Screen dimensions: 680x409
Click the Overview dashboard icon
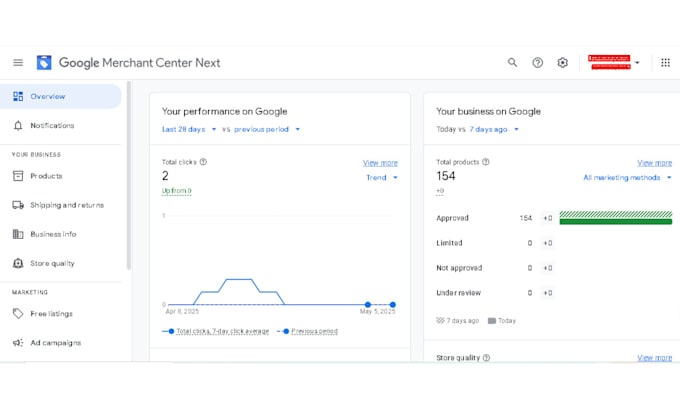pyautogui.click(x=18, y=96)
